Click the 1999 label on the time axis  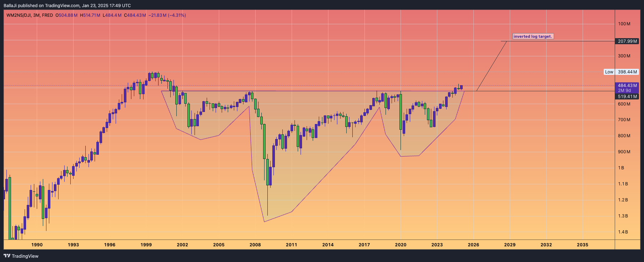[x=146, y=245]
